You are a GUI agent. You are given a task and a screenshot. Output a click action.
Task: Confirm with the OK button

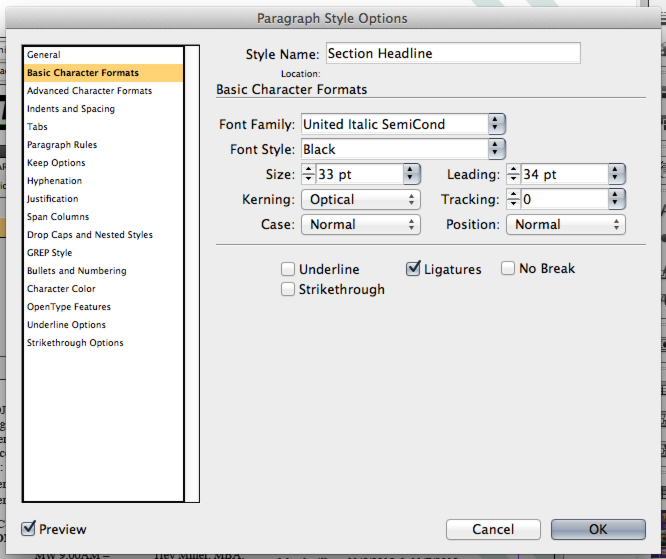tap(598, 529)
